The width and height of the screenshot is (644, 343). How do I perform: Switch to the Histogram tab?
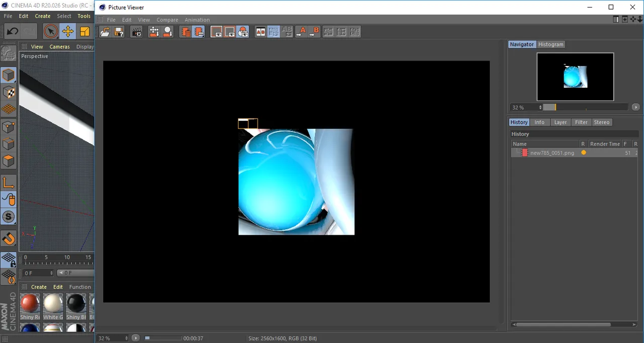(x=551, y=44)
